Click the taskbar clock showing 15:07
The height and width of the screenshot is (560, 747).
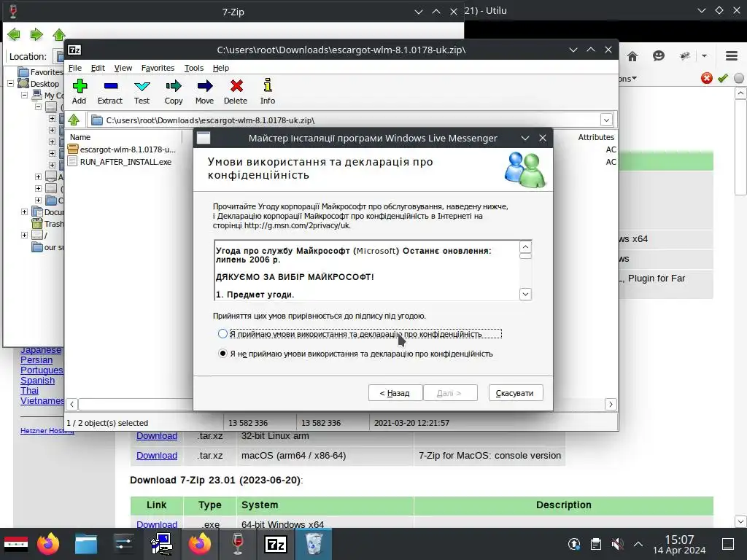(679, 544)
